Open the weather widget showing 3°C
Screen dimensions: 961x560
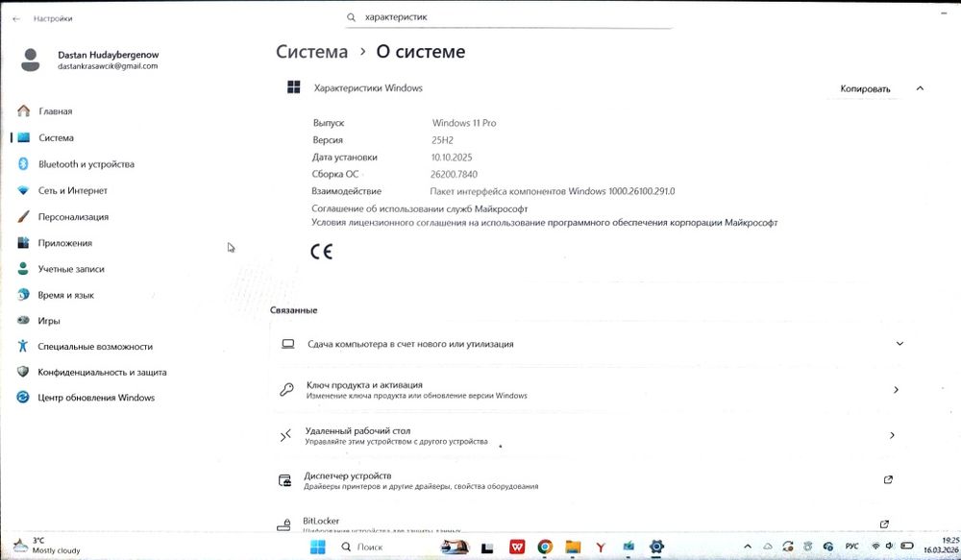[47, 546]
